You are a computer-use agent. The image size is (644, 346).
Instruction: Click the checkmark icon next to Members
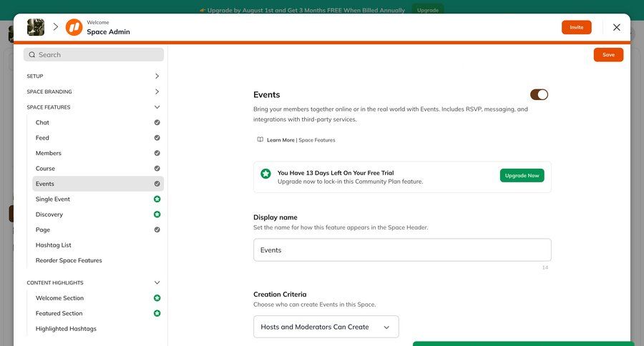click(157, 153)
